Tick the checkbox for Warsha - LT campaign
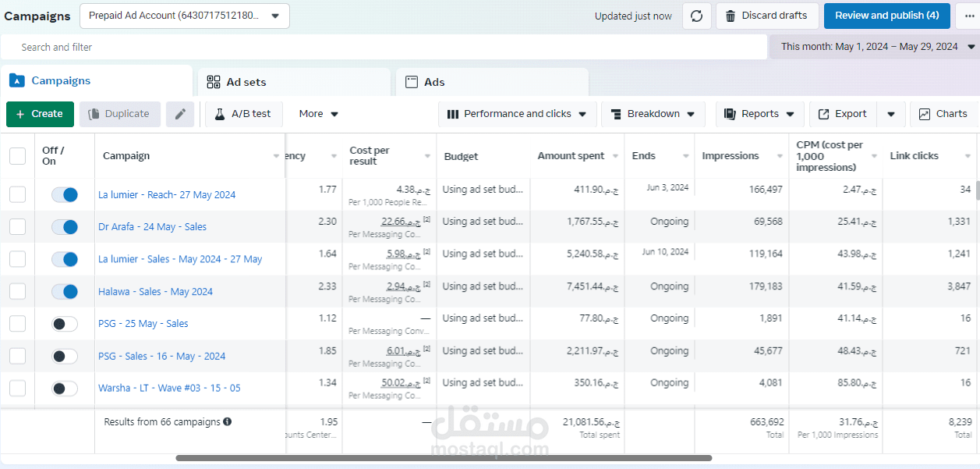 point(17,388)
